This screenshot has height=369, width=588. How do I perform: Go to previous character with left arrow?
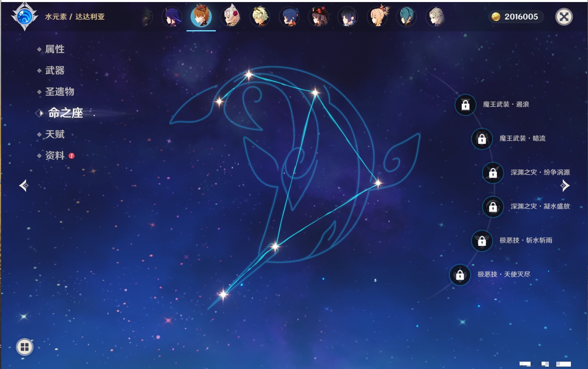[x=24, y=186]
